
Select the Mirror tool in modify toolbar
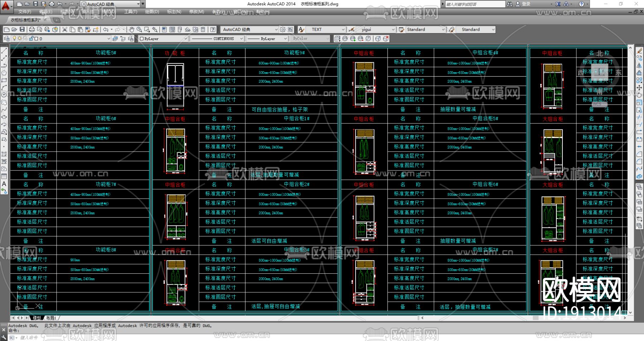pyautogui.click(x=639, y=65)
